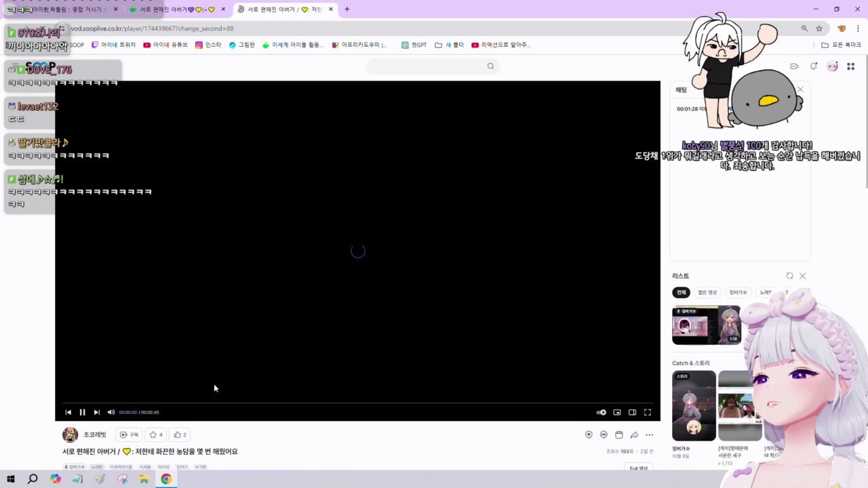Open the 징버거☆ story thumbnail
This screenshot has width=868, height=488.
(694, 405)
